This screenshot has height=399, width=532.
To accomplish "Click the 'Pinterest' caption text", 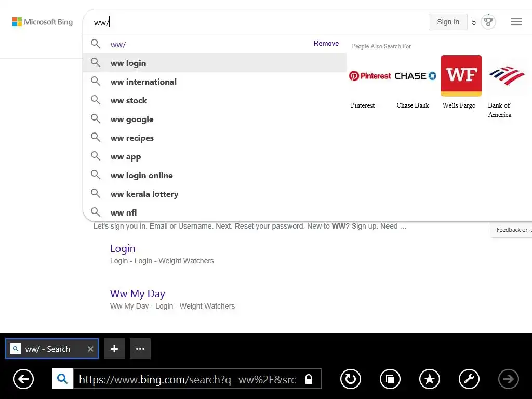I will point(363,105).
